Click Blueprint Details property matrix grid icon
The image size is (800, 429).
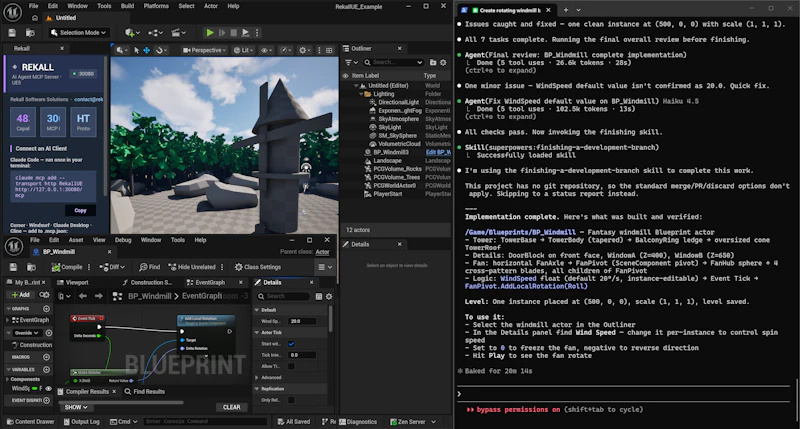(x=319, y=296)
